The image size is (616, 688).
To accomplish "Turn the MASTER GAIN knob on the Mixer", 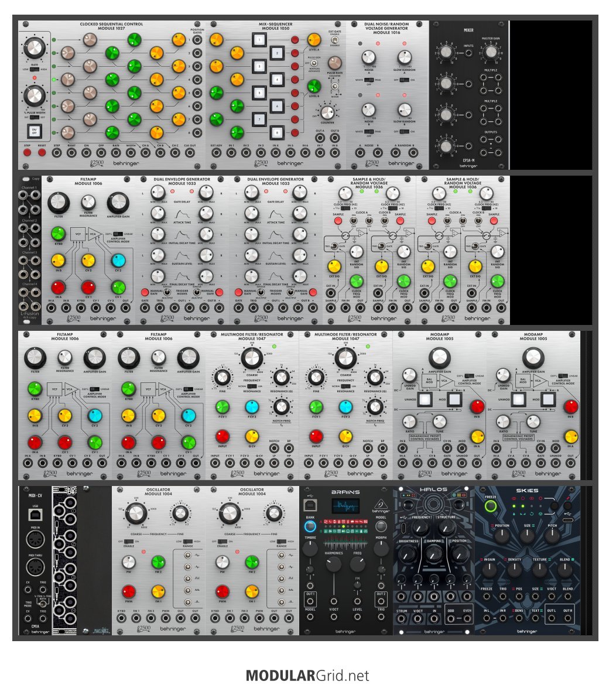I will pyautogui.click(x=491, y=52).
